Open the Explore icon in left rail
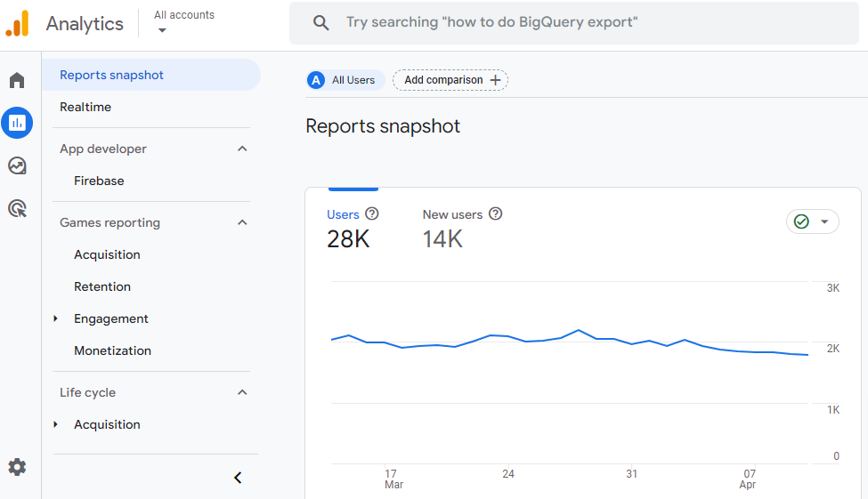Screen dimensions: 868x499 (x=17, y=165)
